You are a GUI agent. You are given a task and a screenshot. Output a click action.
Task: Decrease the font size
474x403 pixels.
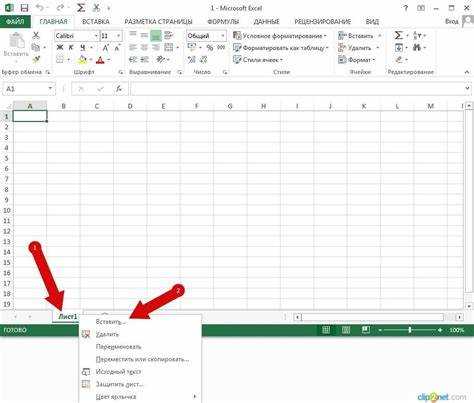(x=117, y=48)
